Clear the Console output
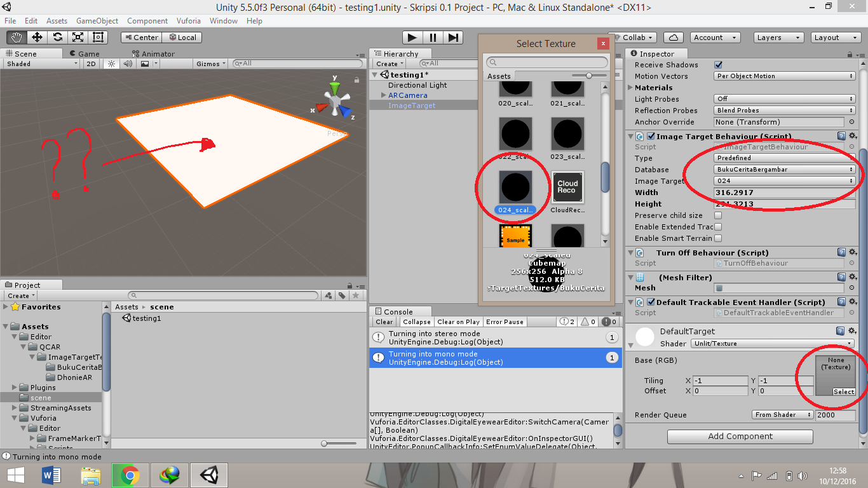The height and width of the screenshot is (488, 868). click(383, 322)
